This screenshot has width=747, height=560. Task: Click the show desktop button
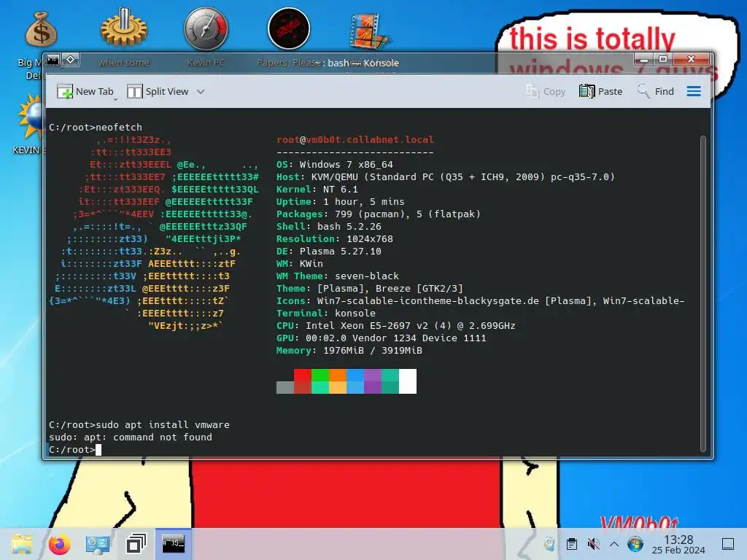pyautogui.click(x=728, y=544)
